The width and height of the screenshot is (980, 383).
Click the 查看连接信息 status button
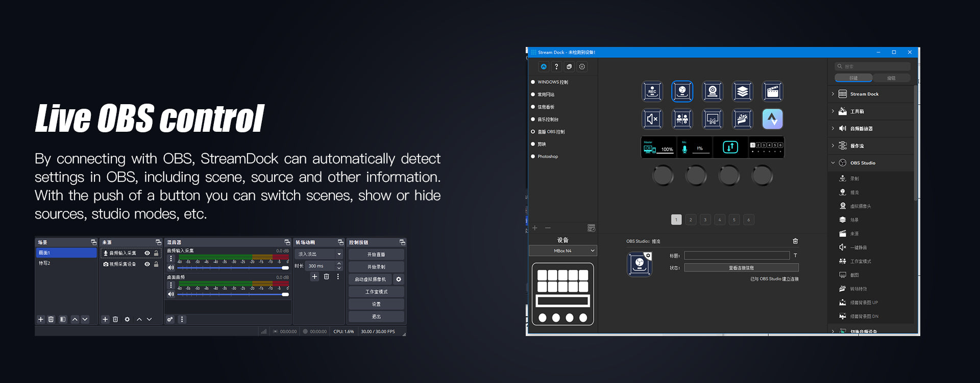(x=741, y=268)
